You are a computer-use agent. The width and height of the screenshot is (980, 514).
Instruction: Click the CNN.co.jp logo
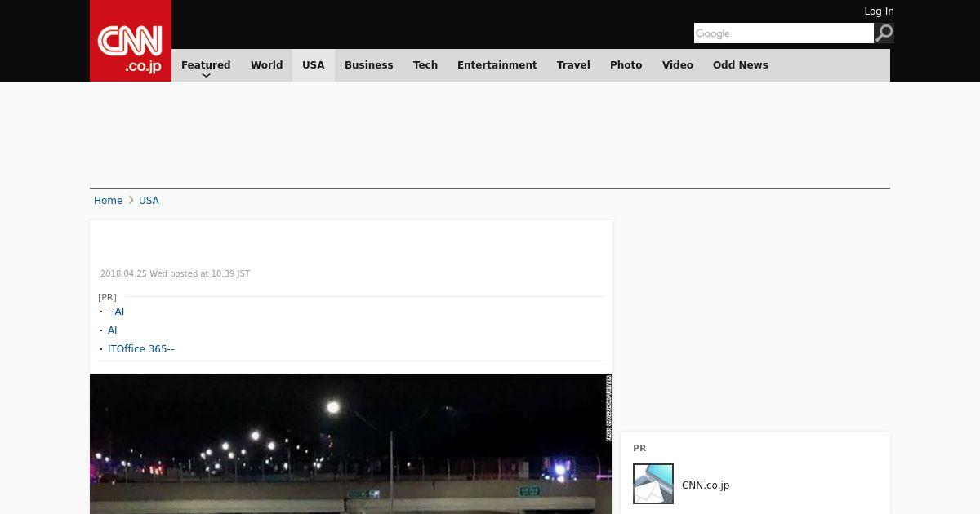(x=131, y=41)
